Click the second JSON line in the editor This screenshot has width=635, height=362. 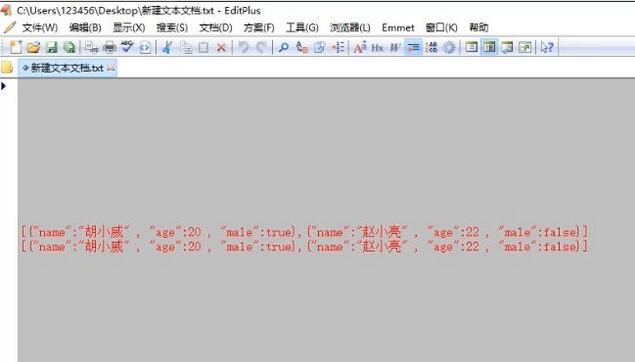pos(304,246)
